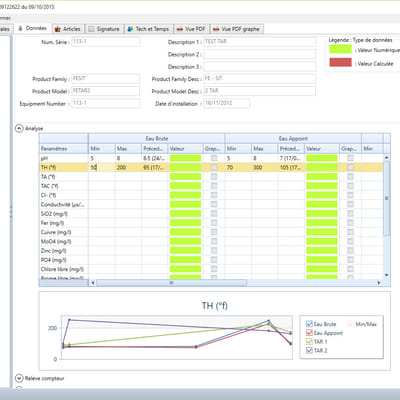
Task: Switch to the Articles tab
Action: [68, 29]
